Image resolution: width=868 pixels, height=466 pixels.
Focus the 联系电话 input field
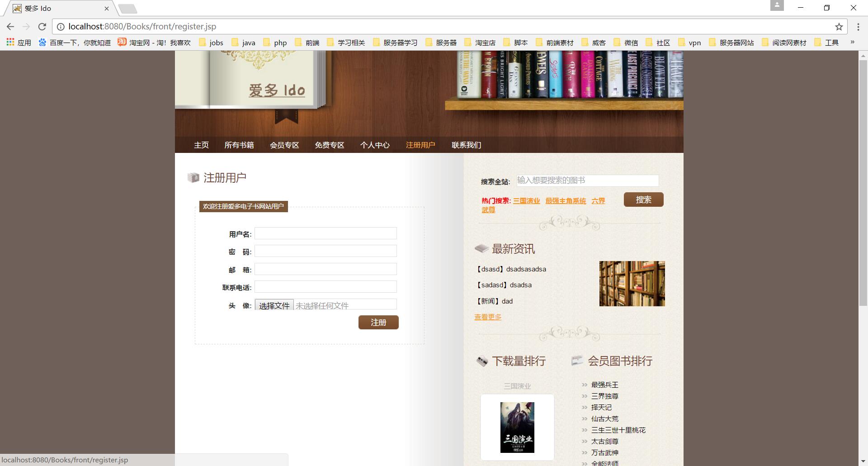[x=325, y=287]
